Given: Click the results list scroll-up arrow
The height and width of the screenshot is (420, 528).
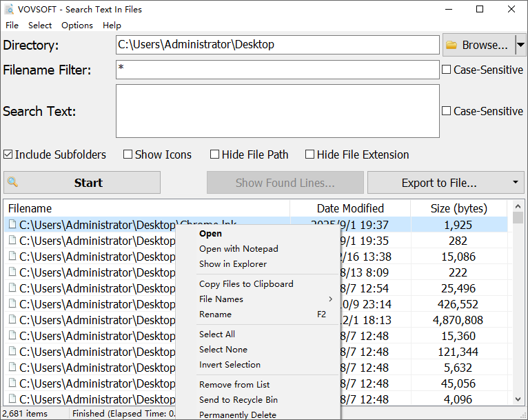Looking at the screenshot, I should click(x=518, y=206).
